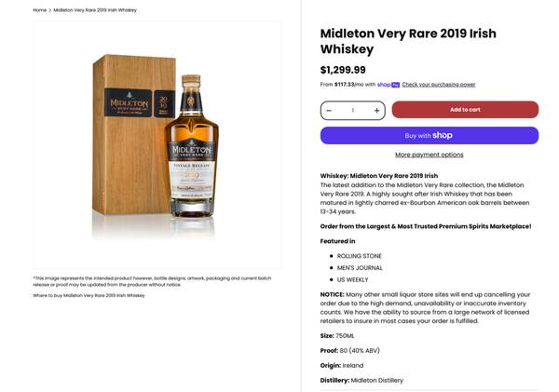
Task: Click the breadcrumb chevron separator
Action: click(x=50, y=10)
